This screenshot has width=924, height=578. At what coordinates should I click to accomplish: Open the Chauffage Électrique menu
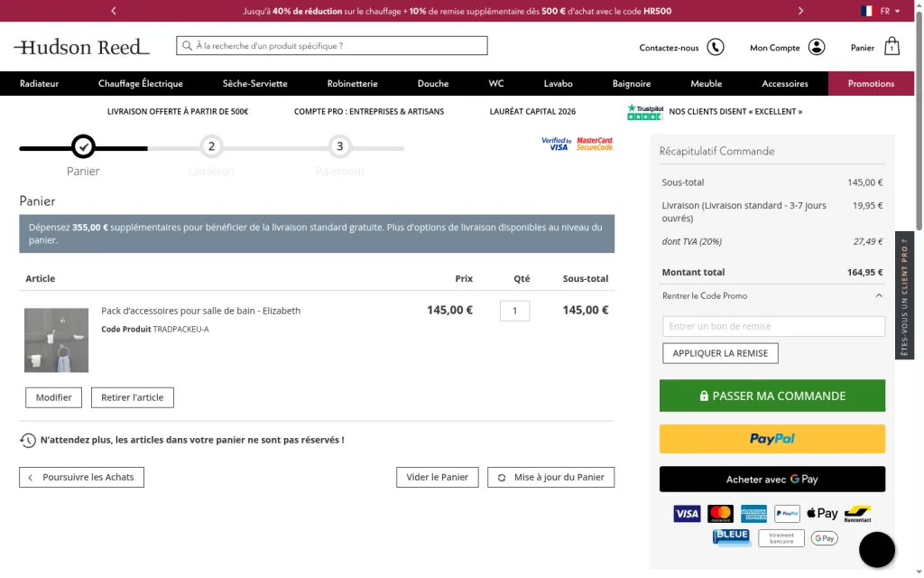point(140,84)
